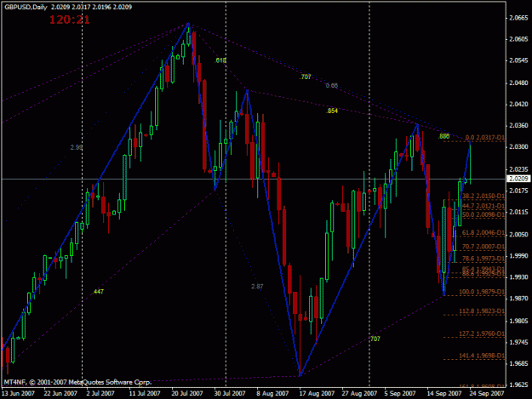Select the 20 Jul 2007 date label
This screenshot has height=399, width=532.
coord(187,393)
